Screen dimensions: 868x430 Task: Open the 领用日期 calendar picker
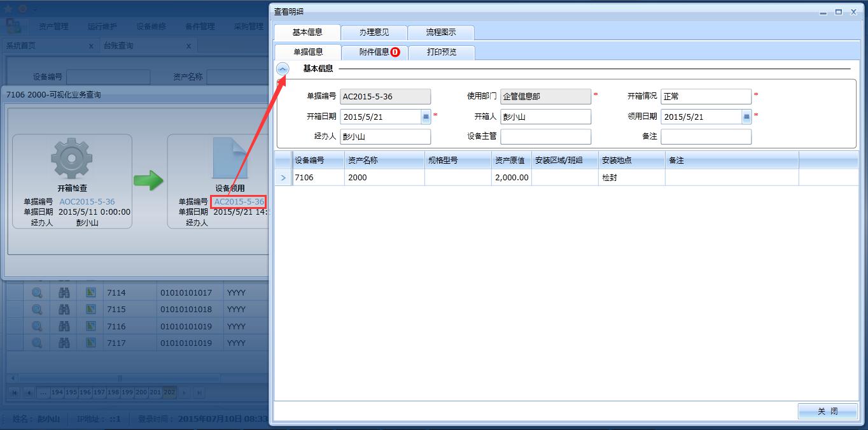coord(746,117)
